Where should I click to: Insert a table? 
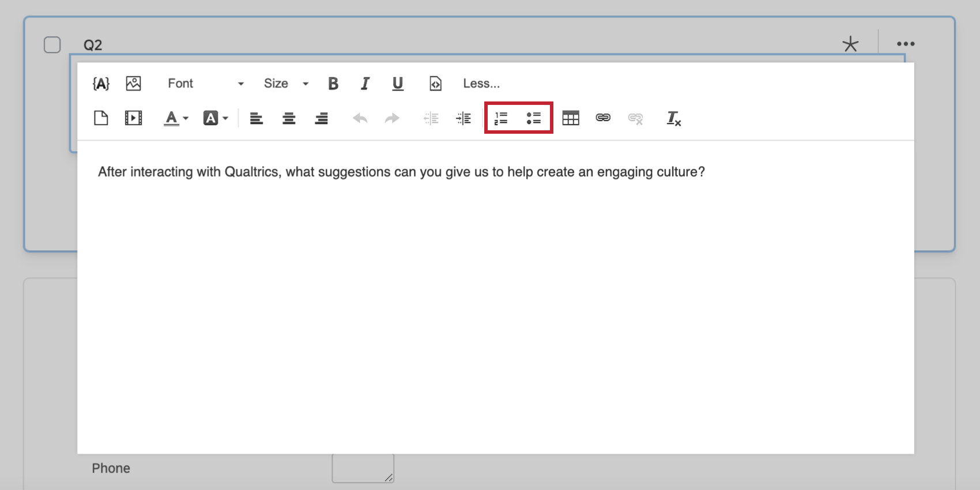(x=571, y=118)
